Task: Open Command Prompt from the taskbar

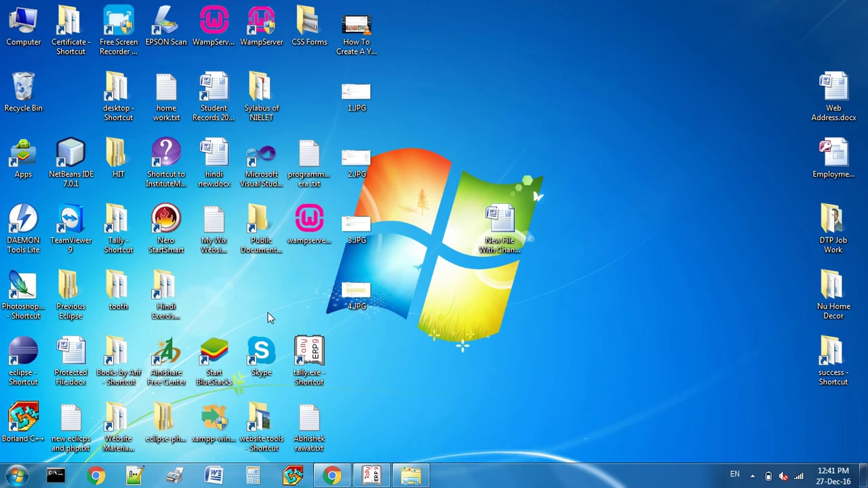Action: coord(56,476)
